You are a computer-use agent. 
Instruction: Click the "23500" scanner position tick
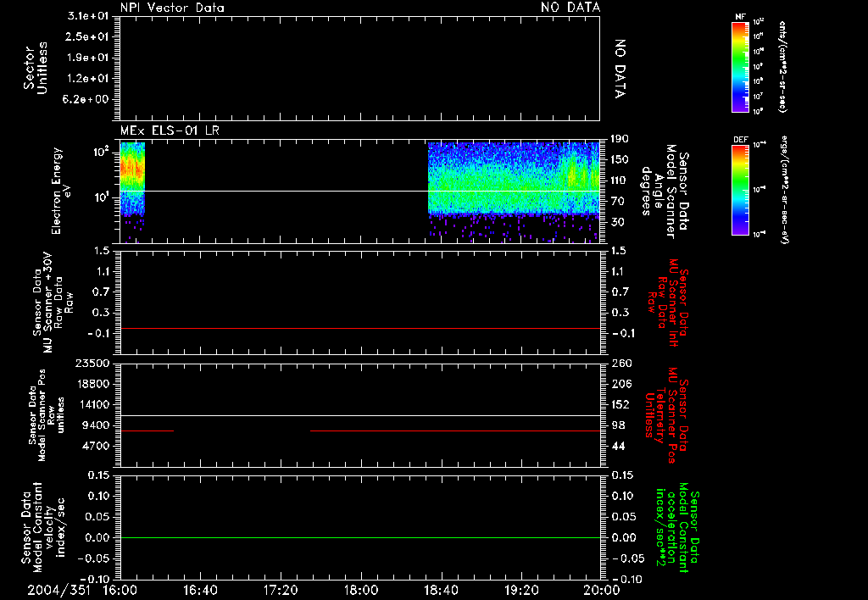(x=92, y=363)
